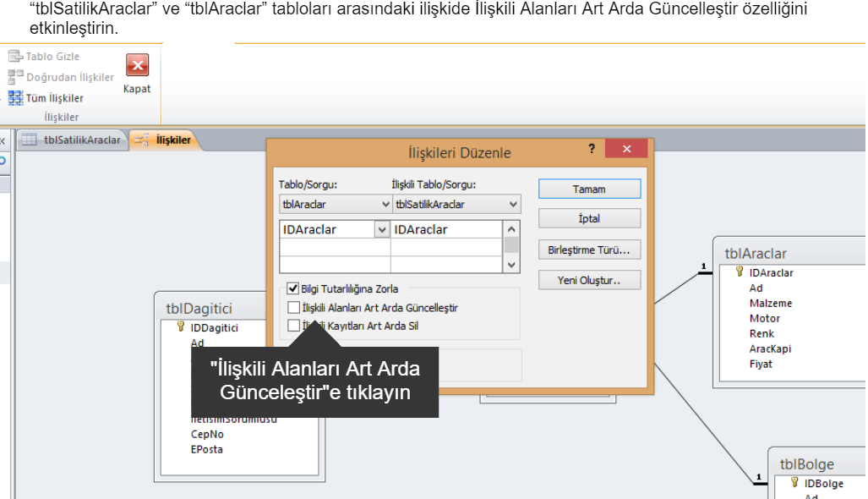Screen dimensions: 868x499
Task: Switch to the tblSatilikAraclar tab
Action: [x=73, y=140]
